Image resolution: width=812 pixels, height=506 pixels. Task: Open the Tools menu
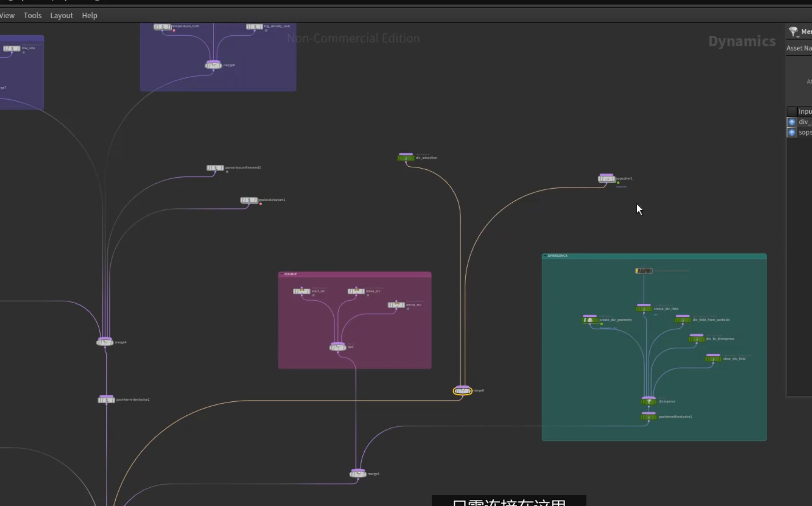[32, 15]
